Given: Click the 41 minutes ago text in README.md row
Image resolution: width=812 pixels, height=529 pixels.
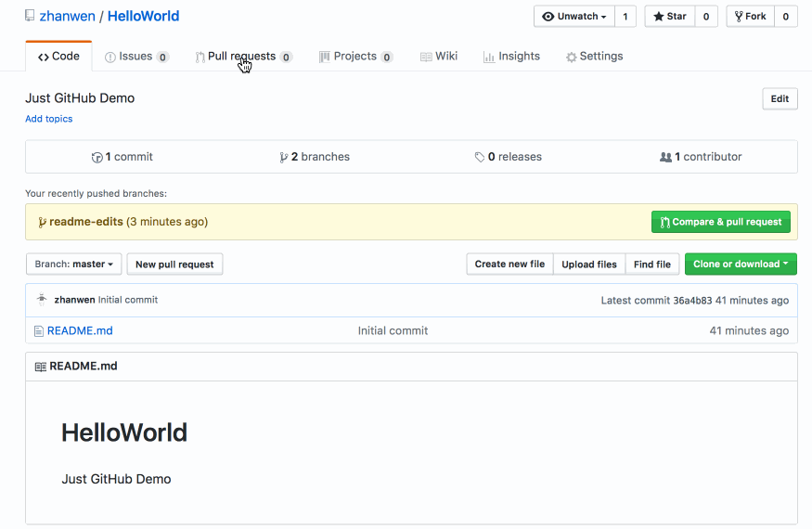Looking at the screenshot, I should tap(749, 330).
